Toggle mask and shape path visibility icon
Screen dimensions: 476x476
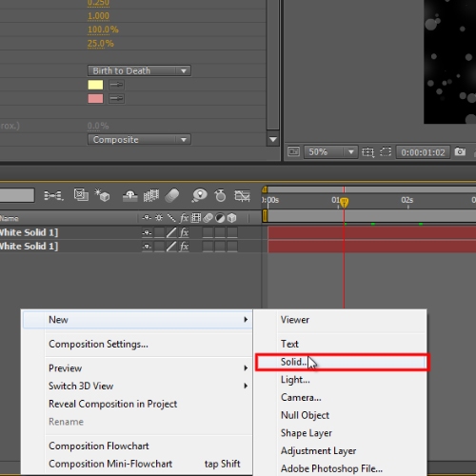386,151
